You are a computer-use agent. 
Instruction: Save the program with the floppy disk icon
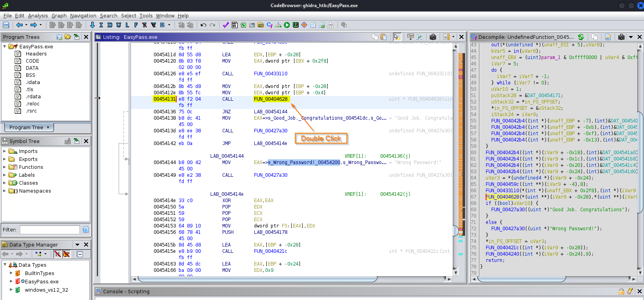(x=6, y=25)
